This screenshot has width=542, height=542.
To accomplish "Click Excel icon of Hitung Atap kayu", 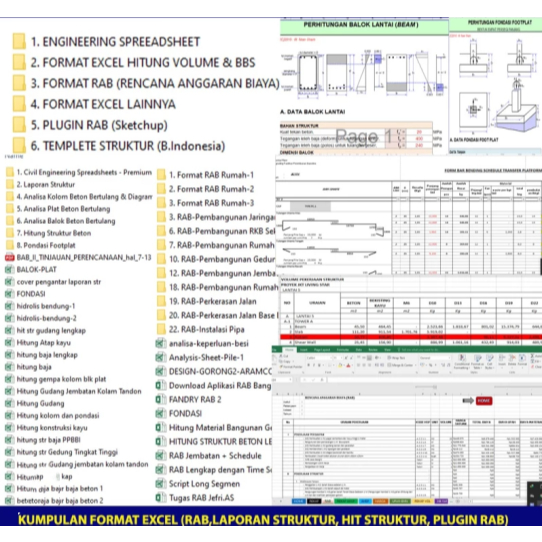I will point(10,343).
